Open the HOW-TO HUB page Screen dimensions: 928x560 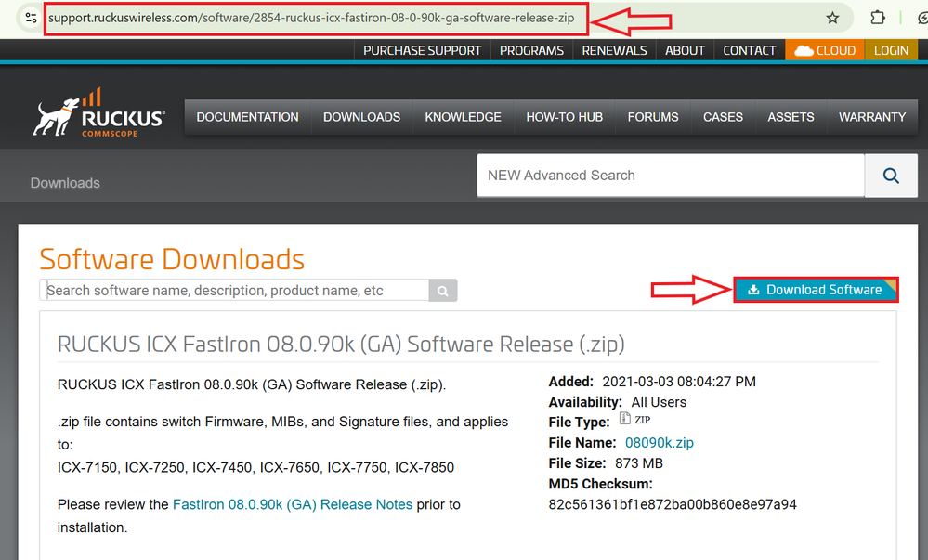564,117
